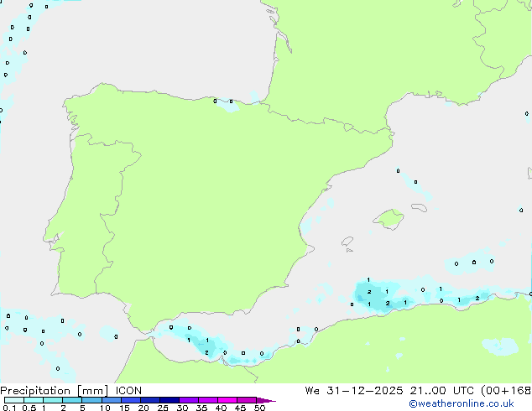Pick the 40 mm magenta legend swatch
The image size is (532, 411).
click(227, 400)
